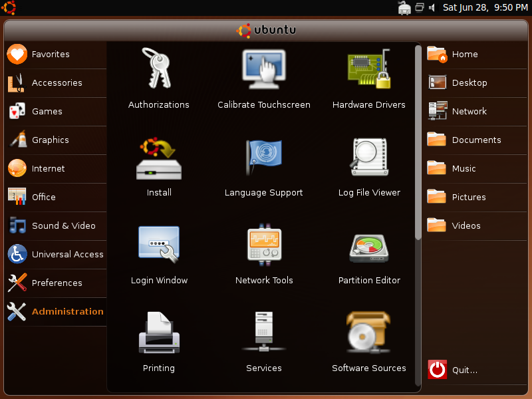Open the Documents folder
Screen dimensions: 532x399
pos(475,140)
